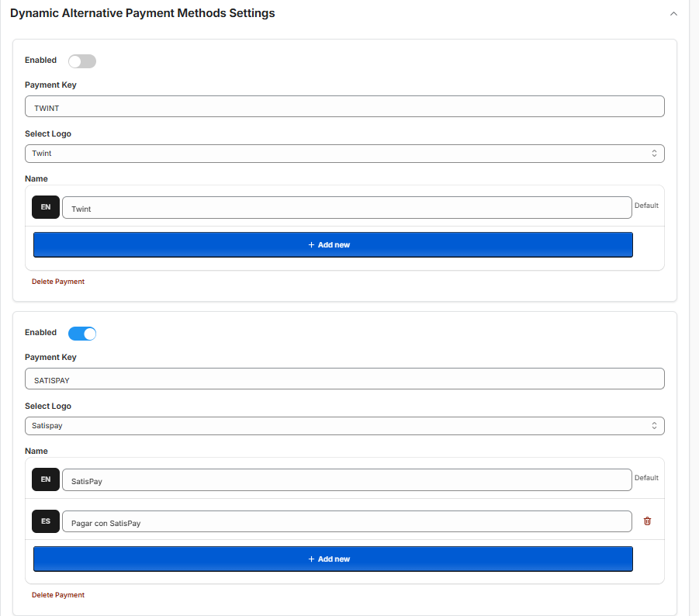
Task: Open the Select Logo dropdown showing Twint
Action: click(344, 154)
